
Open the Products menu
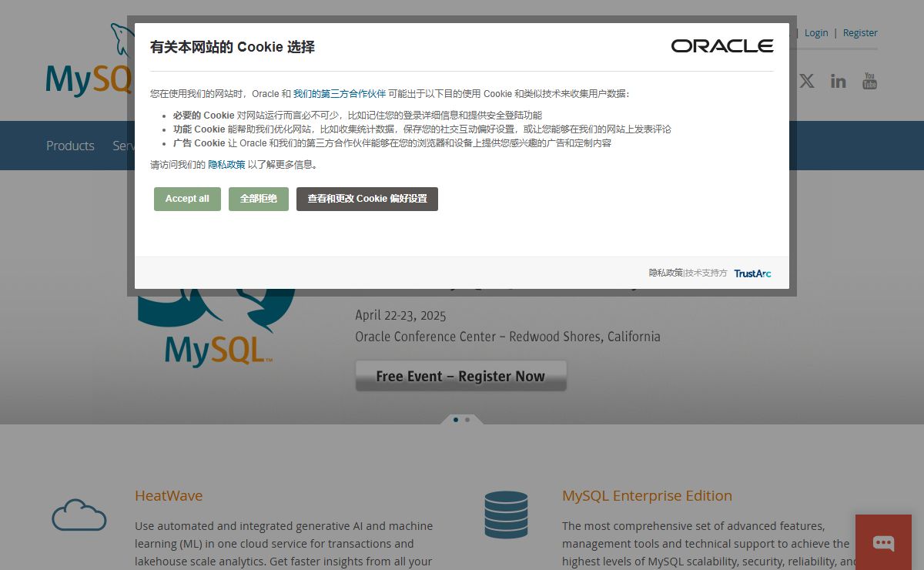(70, 146)
